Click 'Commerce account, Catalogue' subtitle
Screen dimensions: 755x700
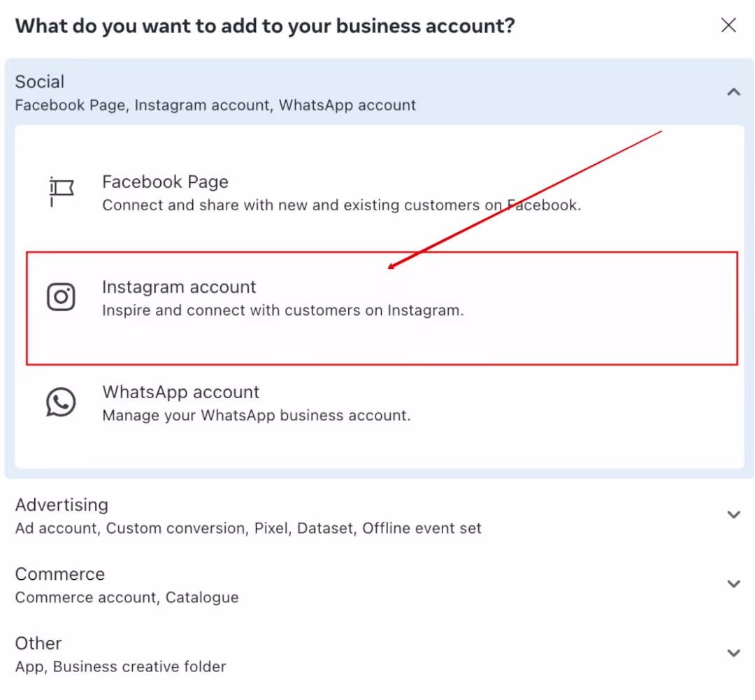(127, 597)
